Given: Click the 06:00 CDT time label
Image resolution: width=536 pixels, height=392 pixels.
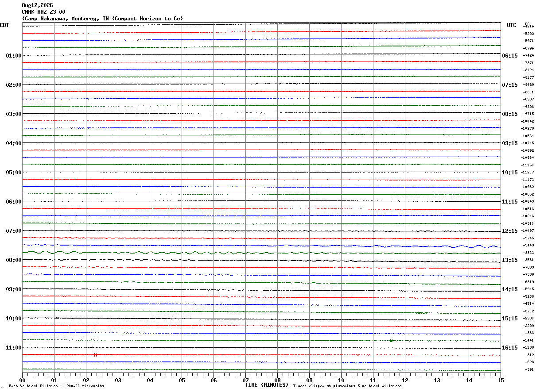Looking at the screenshot, I should coord(14,202).
